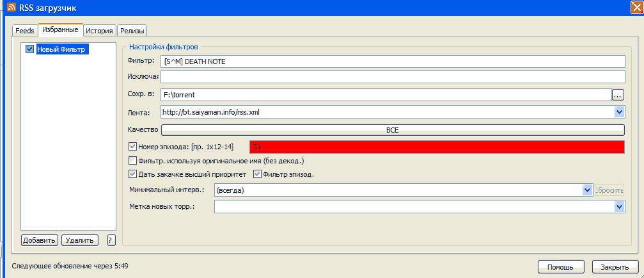The height and width of the screenshot is (278, 644).
Task: Click the browse "..." button for save path
Action: point(617,95)
